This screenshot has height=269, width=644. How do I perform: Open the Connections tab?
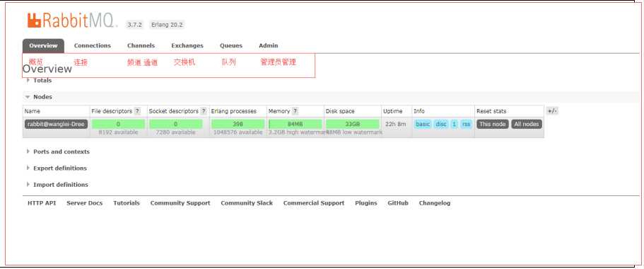click(x=93, y=45)
